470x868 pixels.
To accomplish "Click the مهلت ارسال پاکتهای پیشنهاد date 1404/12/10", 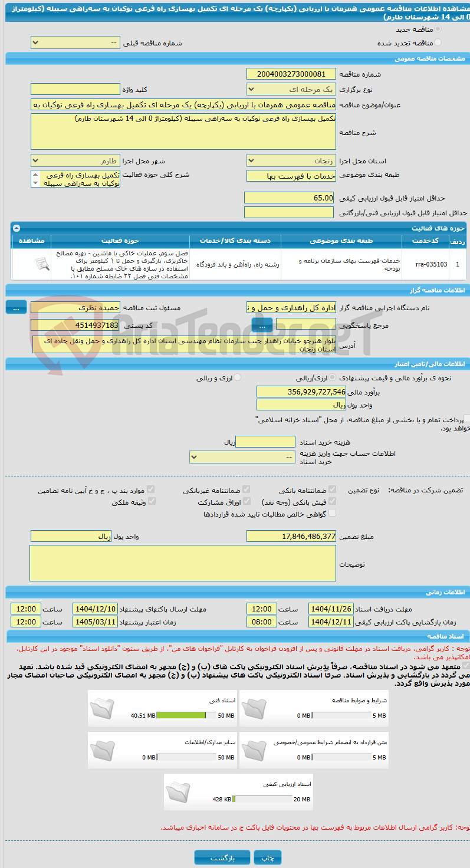I will (x=95, y=609).
